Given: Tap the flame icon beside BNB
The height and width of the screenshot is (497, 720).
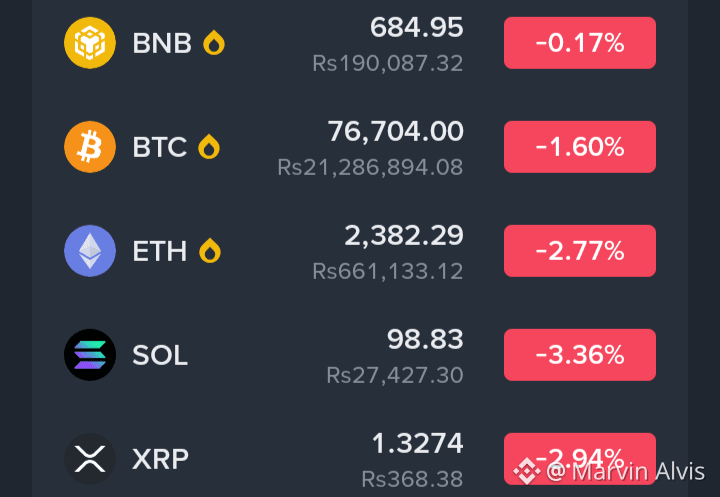Looking at the screenshot, I should 214,43.
